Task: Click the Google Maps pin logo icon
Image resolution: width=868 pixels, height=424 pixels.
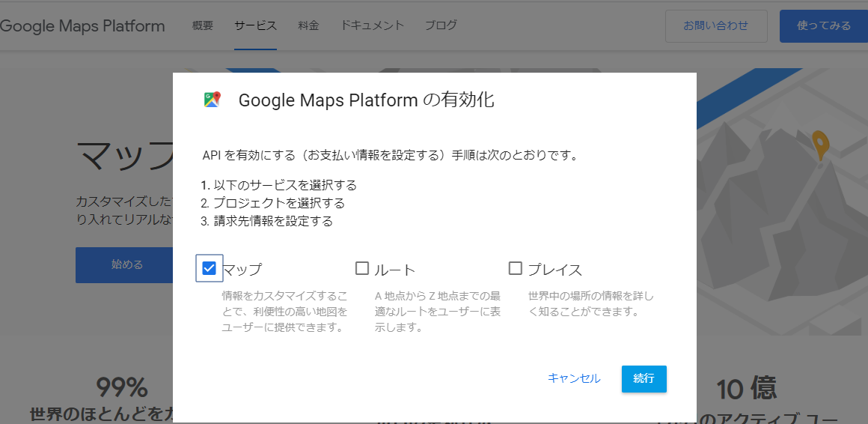Action: click(x=212, y=100)
